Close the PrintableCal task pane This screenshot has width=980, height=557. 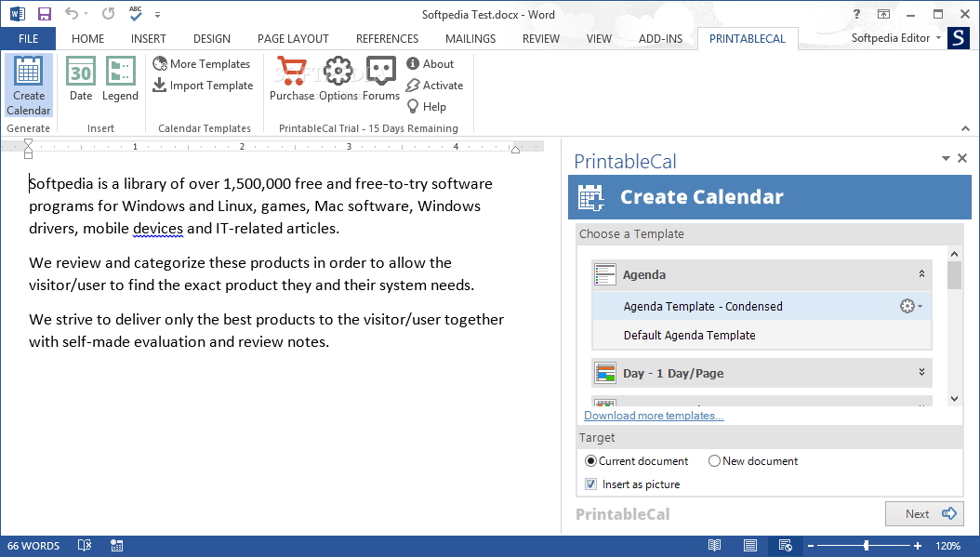(x=962, y=158)
